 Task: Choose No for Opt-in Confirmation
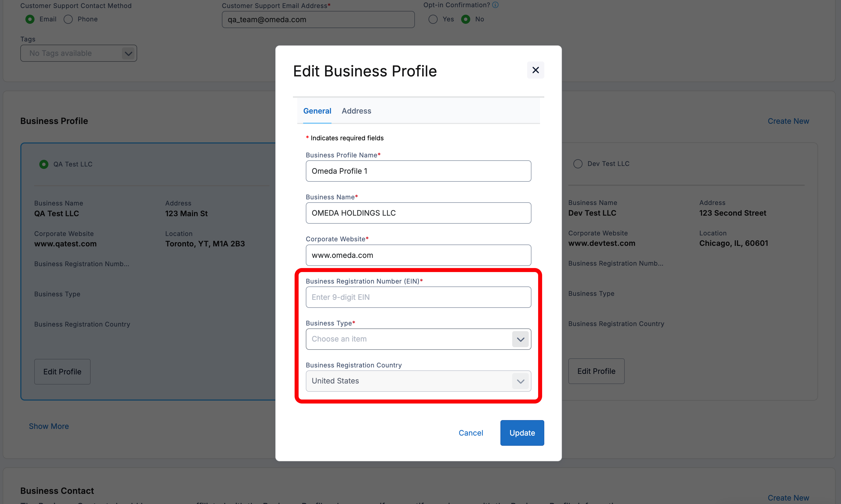pyautogui.click(x=465, y=19)
